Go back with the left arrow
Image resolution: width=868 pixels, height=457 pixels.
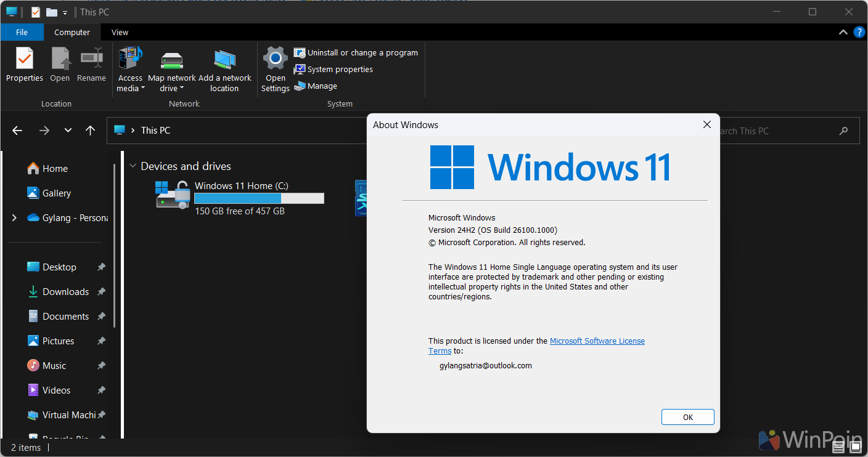point(17,131)
